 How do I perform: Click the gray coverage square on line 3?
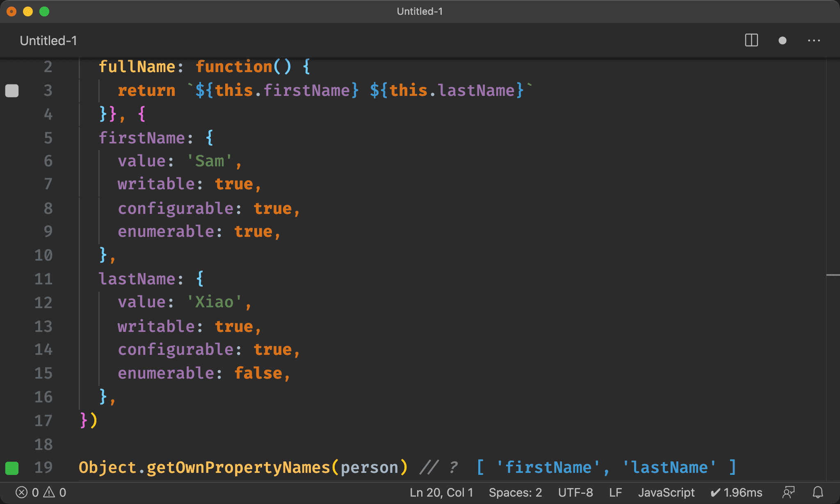(x=12, y=91)
